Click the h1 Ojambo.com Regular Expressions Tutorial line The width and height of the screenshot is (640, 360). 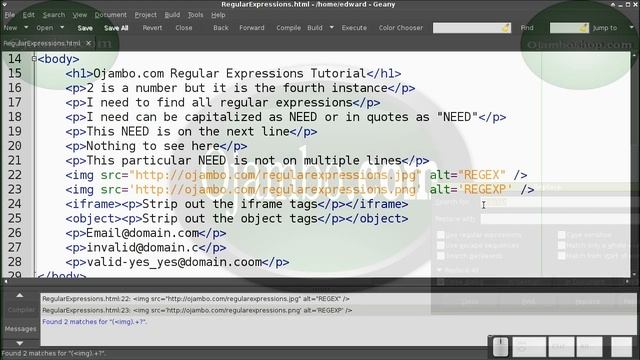[233, 73]
